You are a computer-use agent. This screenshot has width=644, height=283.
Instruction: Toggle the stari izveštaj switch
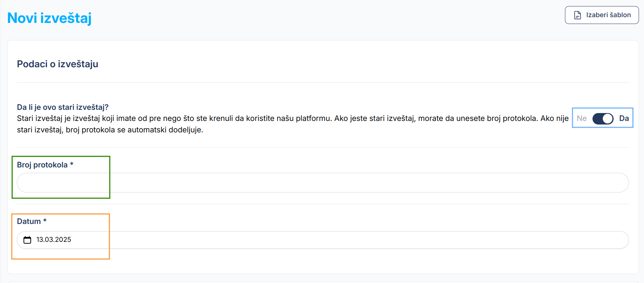603,118
